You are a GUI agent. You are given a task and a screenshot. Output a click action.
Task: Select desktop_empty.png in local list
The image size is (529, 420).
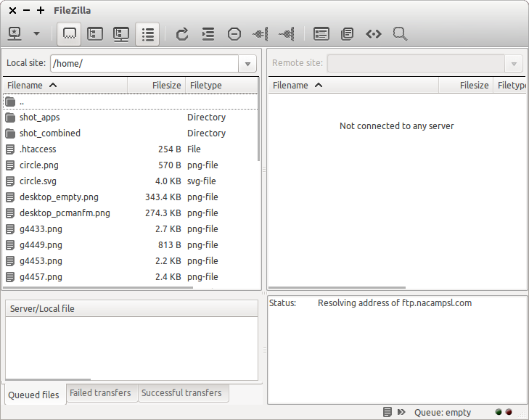pyautogui.click(x=130, y=197)
